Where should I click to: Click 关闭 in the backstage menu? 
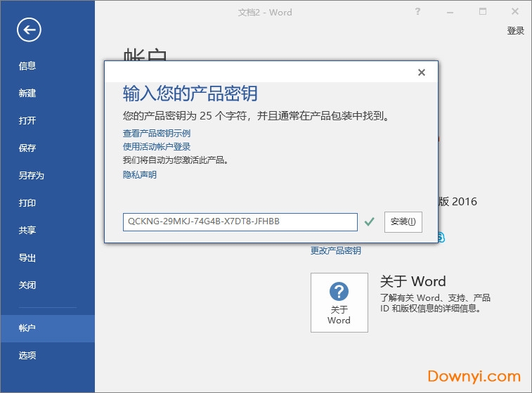pos(27,285)
